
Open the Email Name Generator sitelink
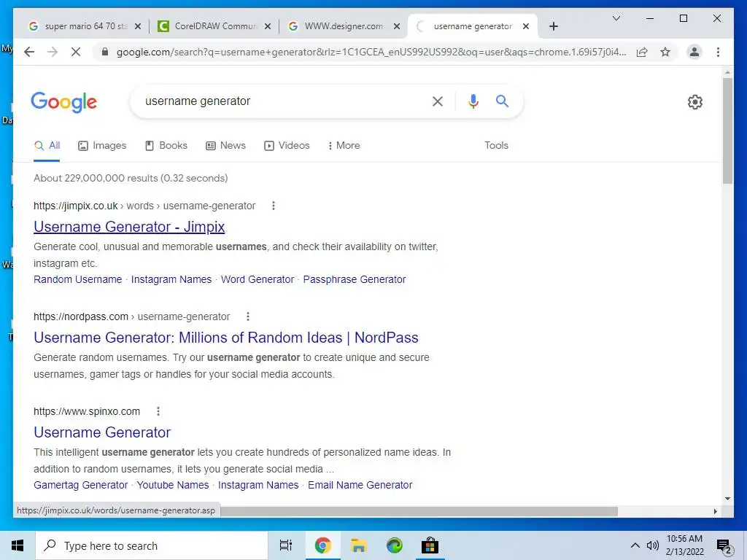click(360, 485)
